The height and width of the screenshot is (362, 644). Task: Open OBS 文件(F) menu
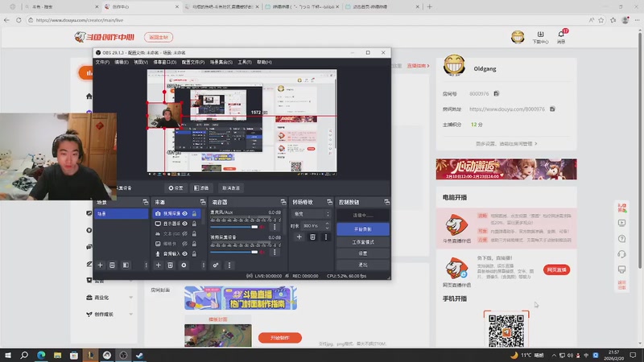102,62
